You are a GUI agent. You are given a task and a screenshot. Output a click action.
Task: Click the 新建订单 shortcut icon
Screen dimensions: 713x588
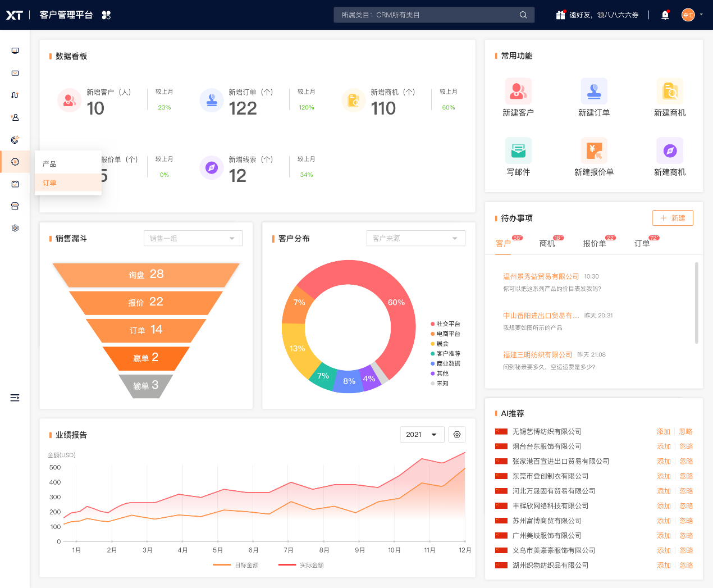tap(594, 91)
